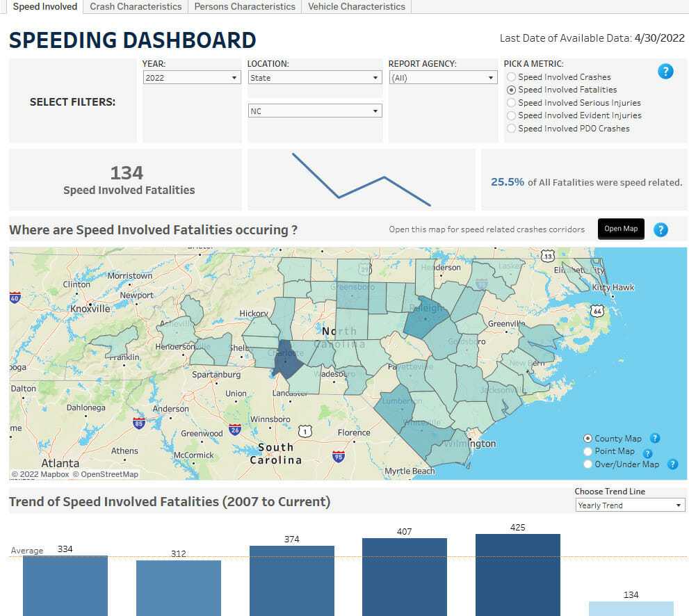Click the help icon beside Over/Under Map option

[672, 464]
